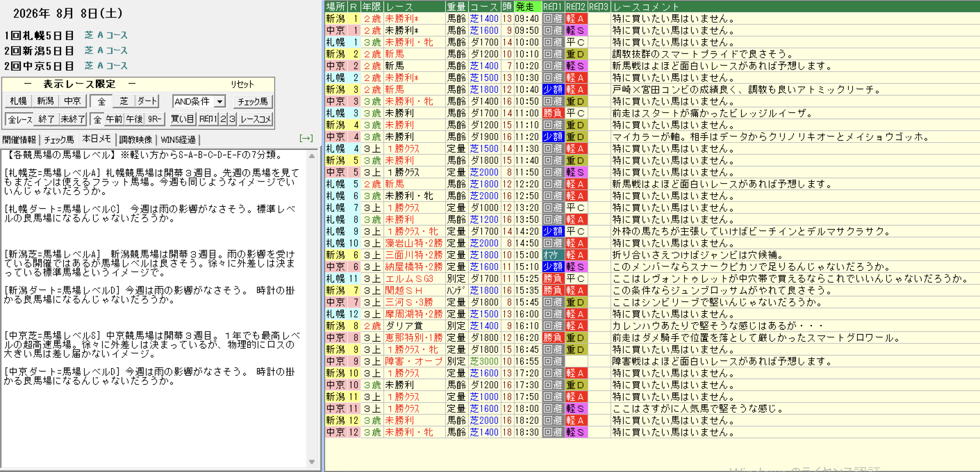Click the R印1 filter button
The height and width of the screenshot is (472, 980).
[x=208, y=119]
